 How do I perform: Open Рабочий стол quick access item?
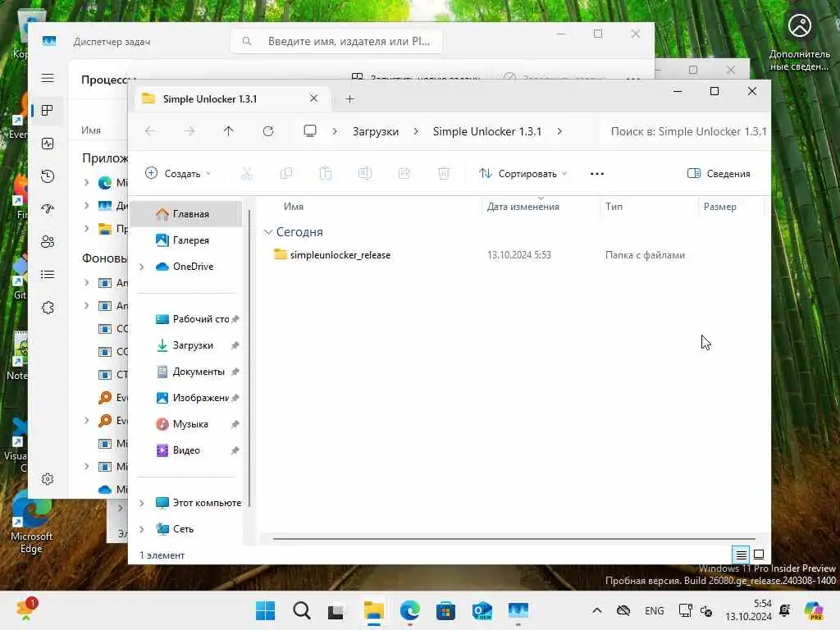[186, 319]
